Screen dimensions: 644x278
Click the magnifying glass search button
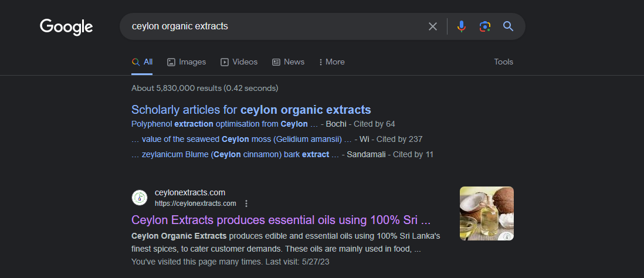click(508, 27)
